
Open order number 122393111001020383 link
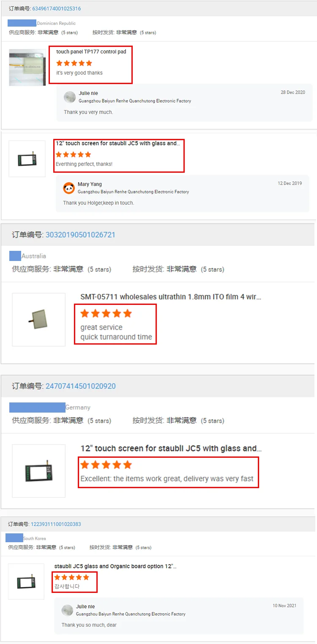[x=56, y=524]
